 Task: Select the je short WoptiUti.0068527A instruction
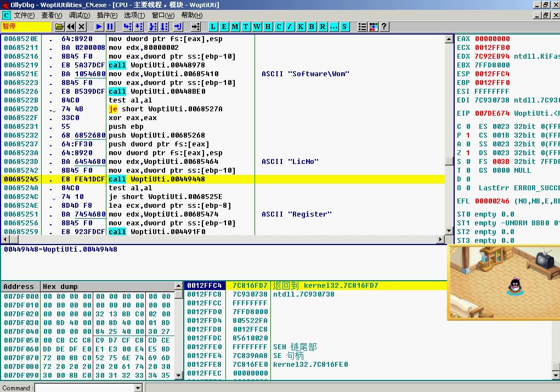pos(166,109)
